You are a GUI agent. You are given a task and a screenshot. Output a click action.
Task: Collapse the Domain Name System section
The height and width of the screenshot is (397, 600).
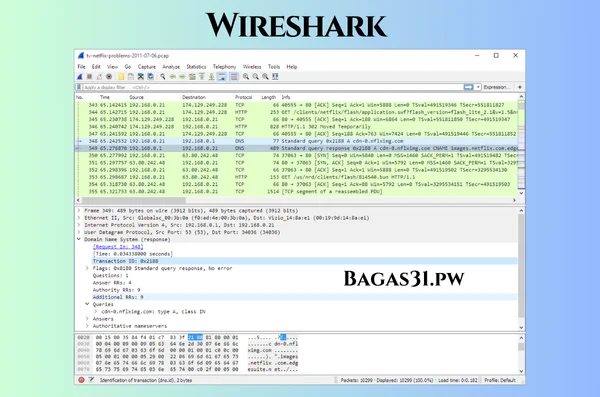point(79,239)
